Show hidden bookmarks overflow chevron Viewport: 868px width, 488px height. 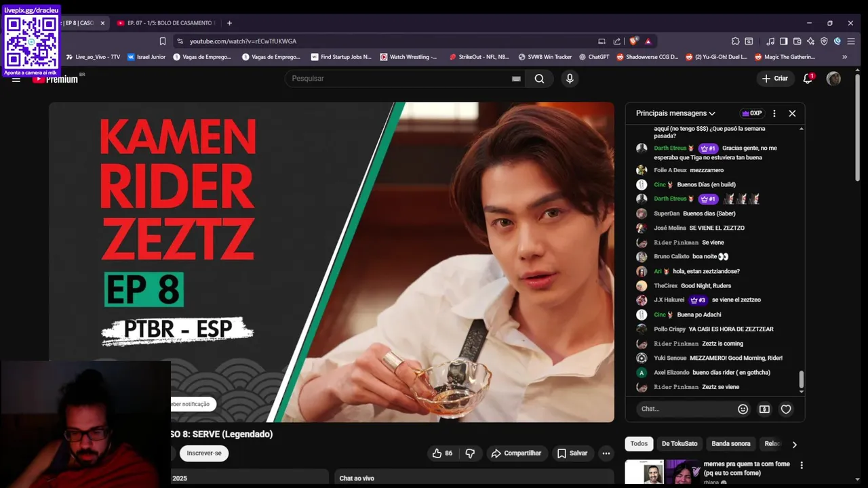pyautogui.click(x=845, y=57)
